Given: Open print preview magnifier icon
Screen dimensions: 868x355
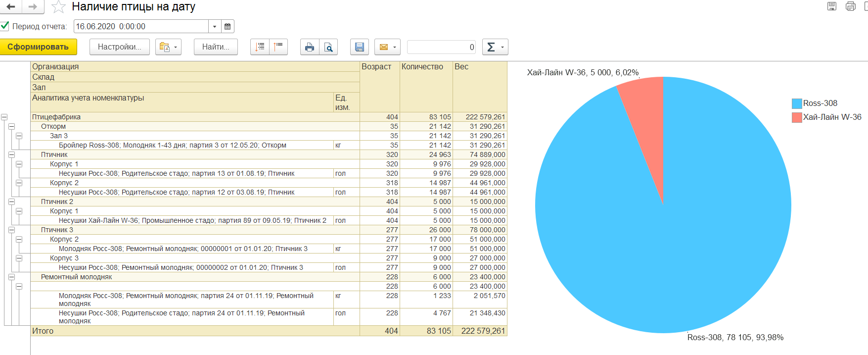Looking at the screenshot, I should pyautogui.click(x=328, y=47).
